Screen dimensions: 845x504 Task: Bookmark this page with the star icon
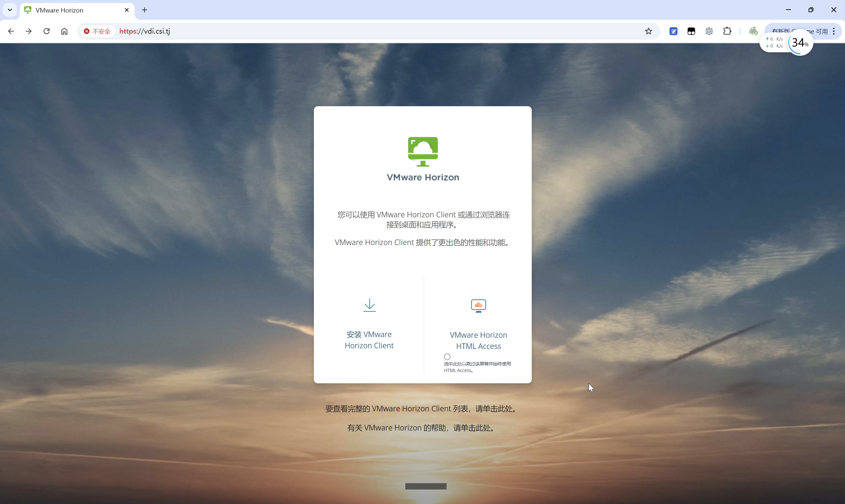point(649,31)
